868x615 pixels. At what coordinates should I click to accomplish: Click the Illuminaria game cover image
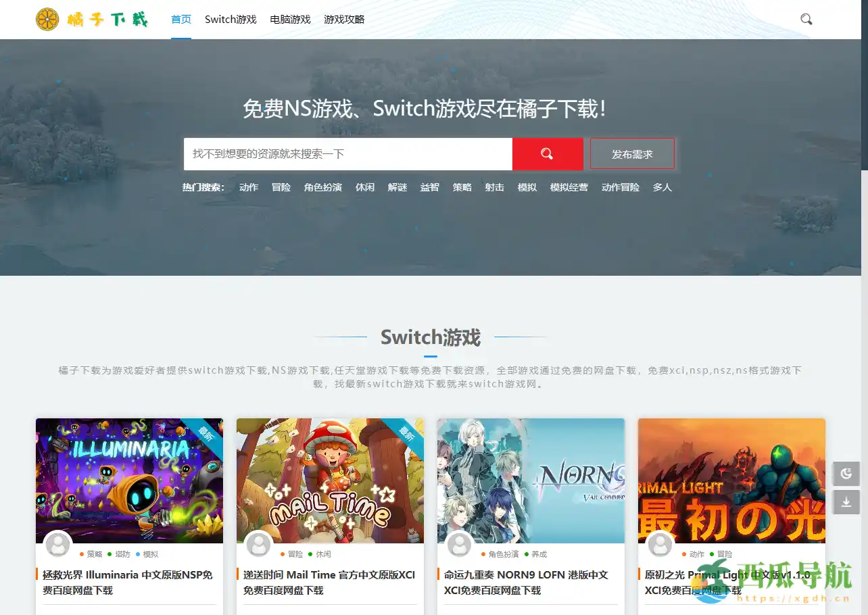point(129,481)
